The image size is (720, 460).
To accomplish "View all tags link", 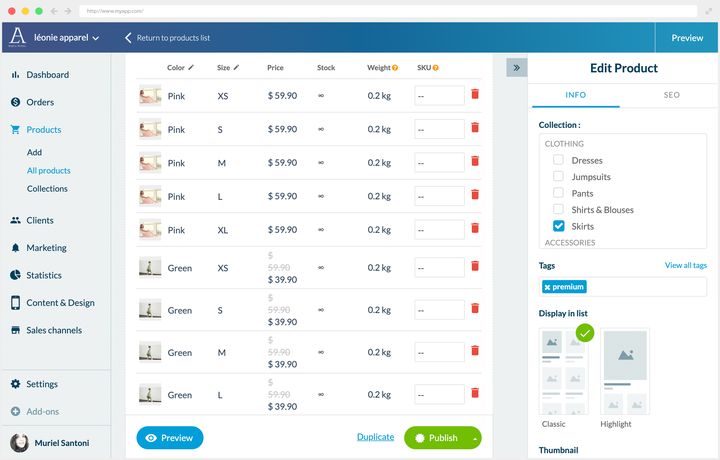I will coord(686,265).
